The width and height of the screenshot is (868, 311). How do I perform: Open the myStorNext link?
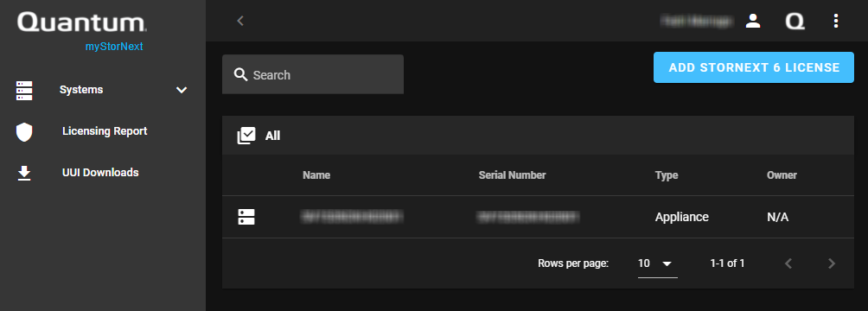[x=114, y=47]
